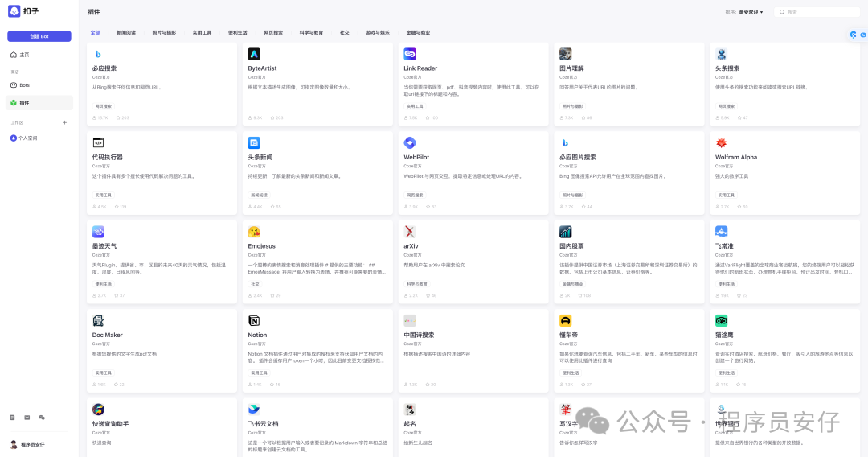The width and height of the screenshot is (868, 457).
Task: Click the 代码执行器 code icon
Action: (x=98, y=142)
